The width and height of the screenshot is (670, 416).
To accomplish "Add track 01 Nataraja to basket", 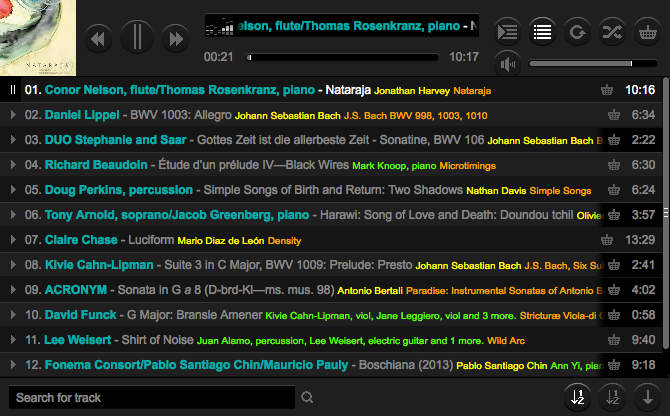I will pyautogui.click(x=607, y=90).
